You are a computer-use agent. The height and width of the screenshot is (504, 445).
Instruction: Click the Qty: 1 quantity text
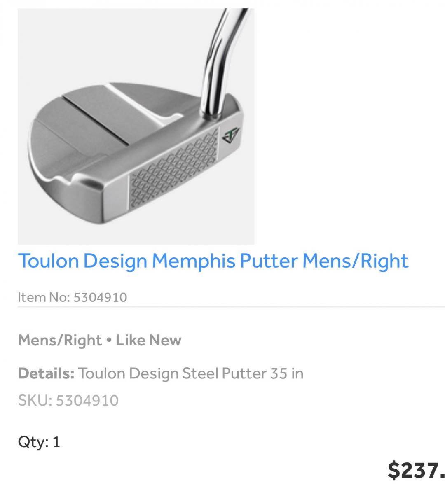(x=39, y=442)
